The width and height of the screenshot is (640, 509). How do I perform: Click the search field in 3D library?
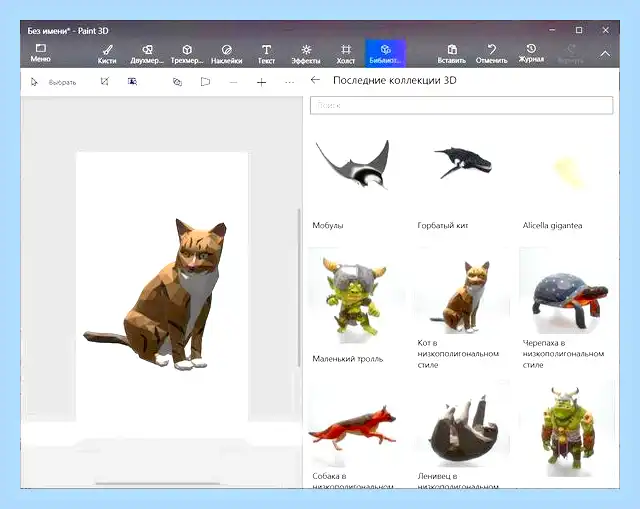(x=462, y=105)
